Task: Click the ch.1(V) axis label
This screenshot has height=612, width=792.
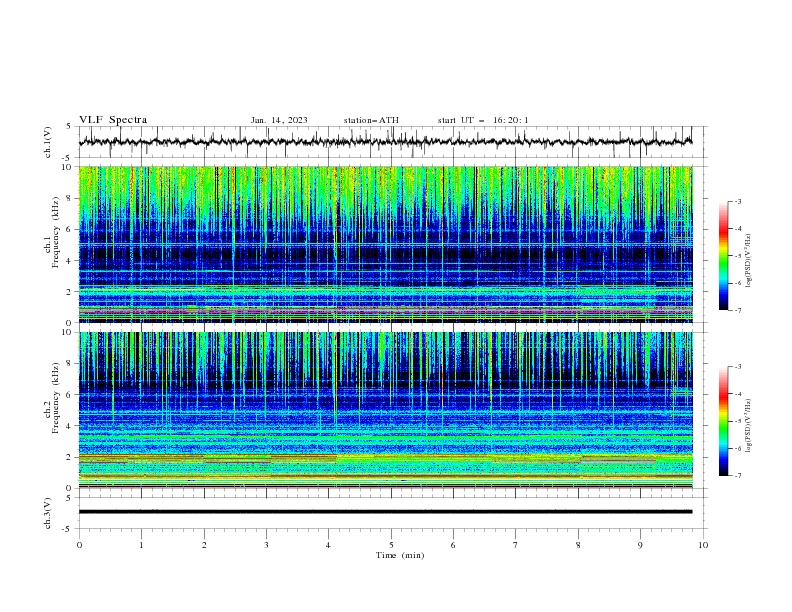Action: 48,142
